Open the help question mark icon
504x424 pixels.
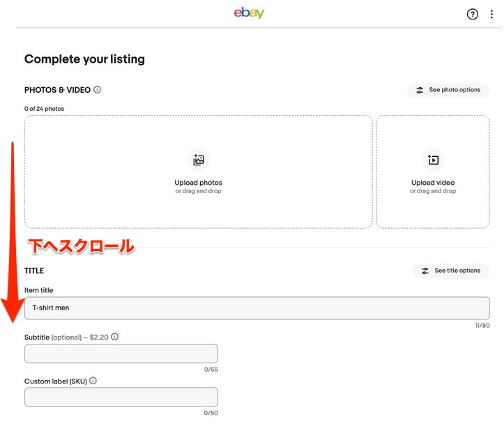(x=473, y=14)
